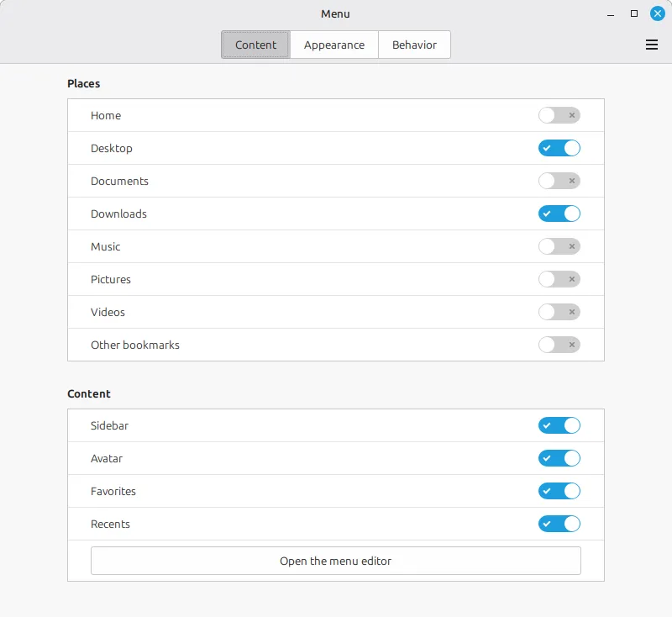Turn off the Downloads toggle
This screenshot has height=617, width=672.
coord(559,214)
